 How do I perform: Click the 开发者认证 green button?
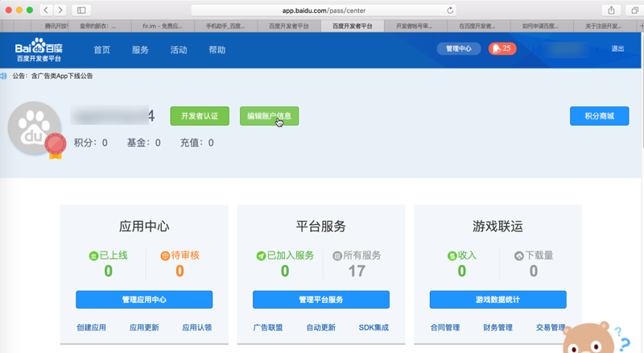(200, 116)
